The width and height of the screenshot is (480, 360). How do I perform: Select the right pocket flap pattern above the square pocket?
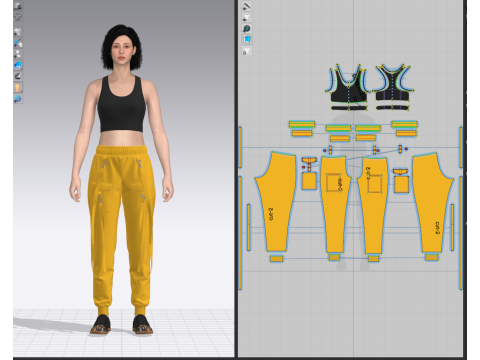(400, 172)
